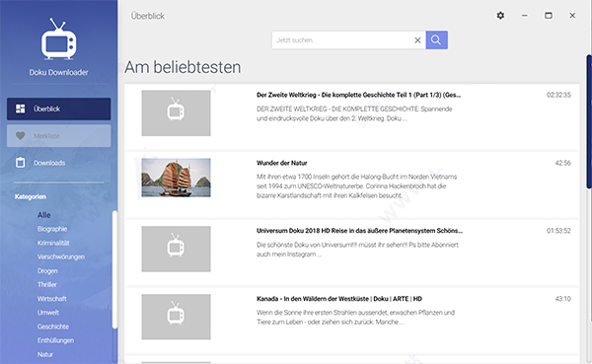
Task: Click the Doku Downloader TV logo
Action: pyautogui.click(x=58, y=38)
